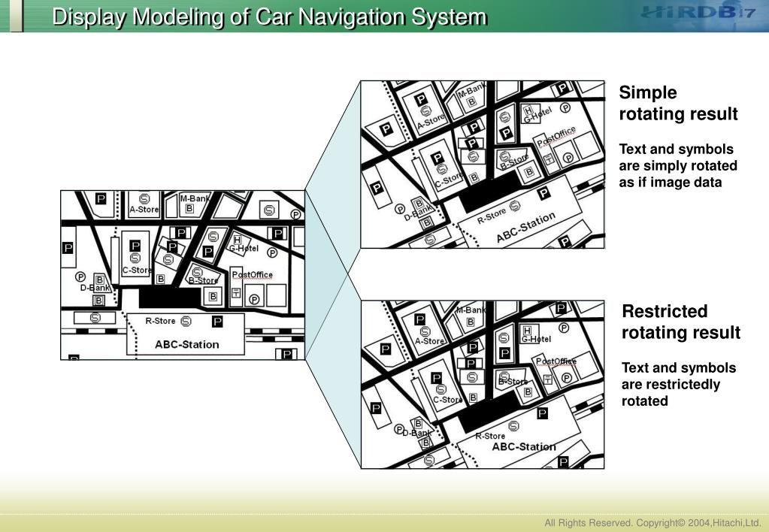Click the tilted R-Store label in simple rotating map

pyautogui.click(x=492, y=216)
